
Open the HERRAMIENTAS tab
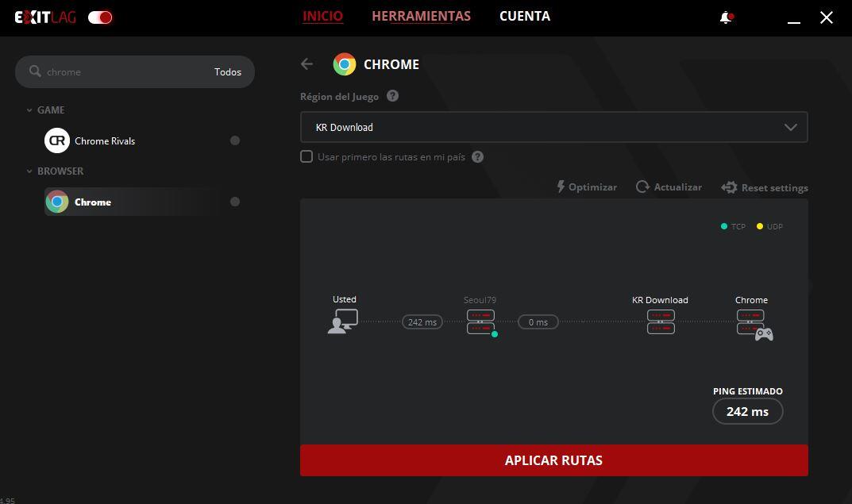click(421, 17)
